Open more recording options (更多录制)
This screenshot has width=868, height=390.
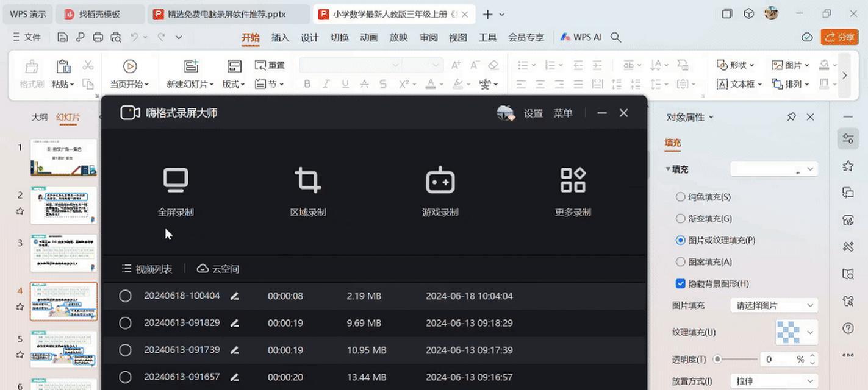573,192
